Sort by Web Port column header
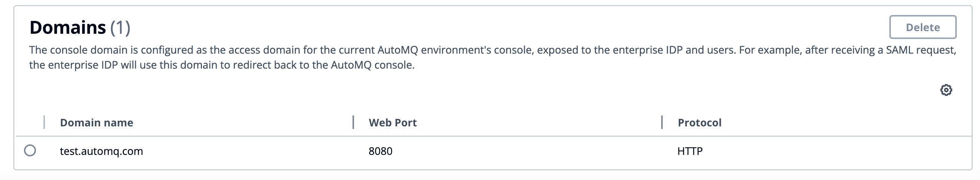 tap(393, 123)
